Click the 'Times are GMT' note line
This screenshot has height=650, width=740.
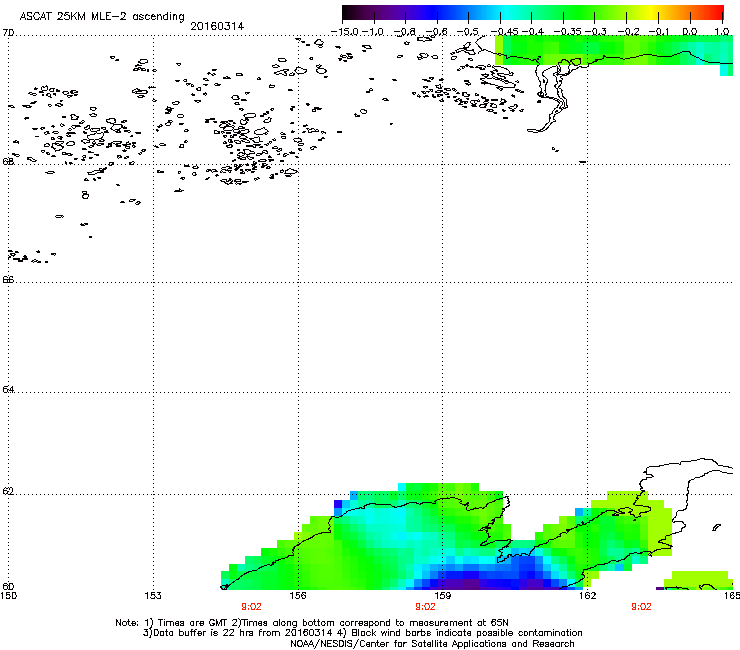click(x=312, y=623)
